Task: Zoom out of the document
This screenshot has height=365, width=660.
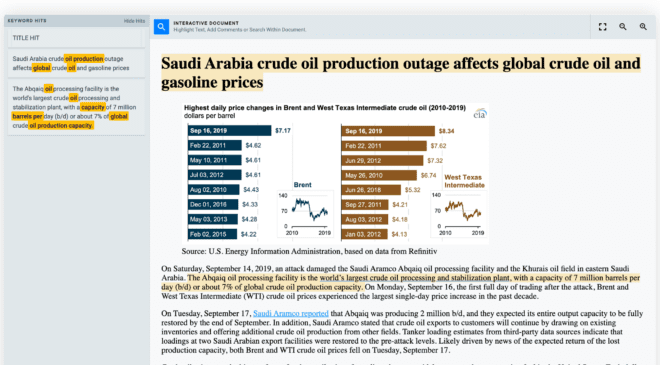Action: tap(623, 27)
